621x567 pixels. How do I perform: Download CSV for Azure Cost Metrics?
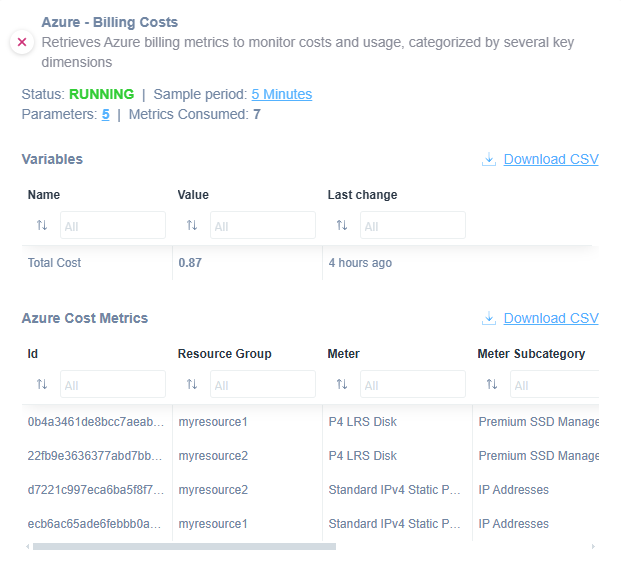[x=551, y=318]
